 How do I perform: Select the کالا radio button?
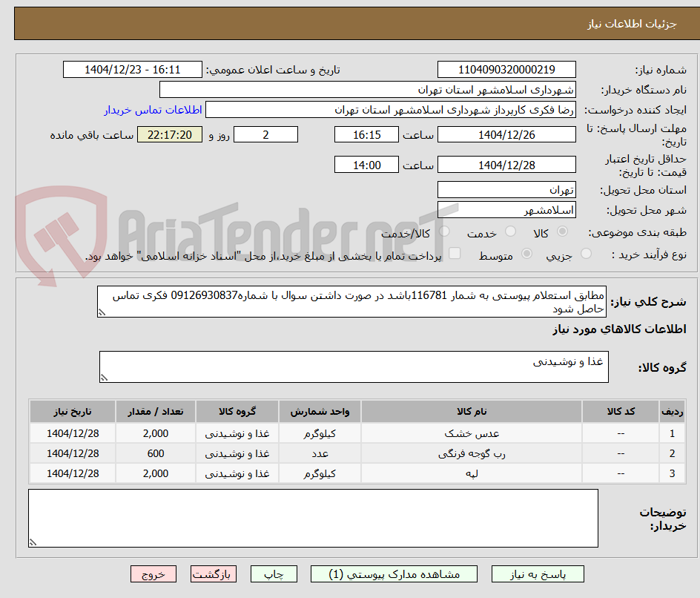point(563,231)
